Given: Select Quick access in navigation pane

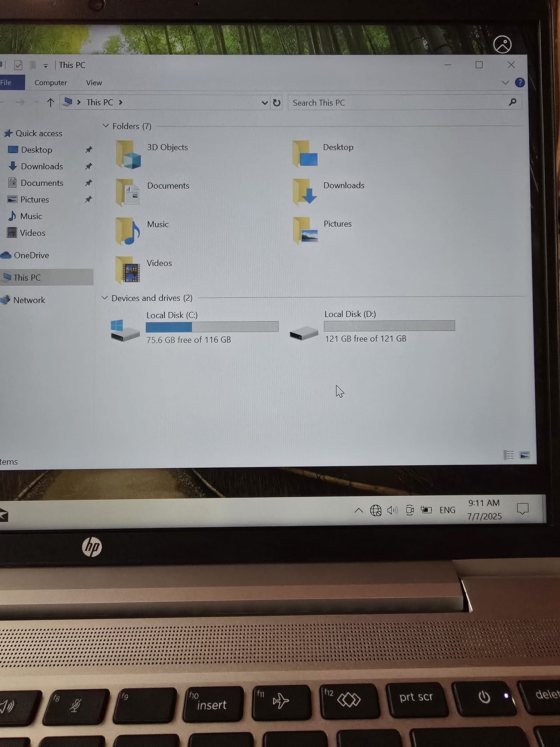Looking at the screenshot, I should pos(39,133).
